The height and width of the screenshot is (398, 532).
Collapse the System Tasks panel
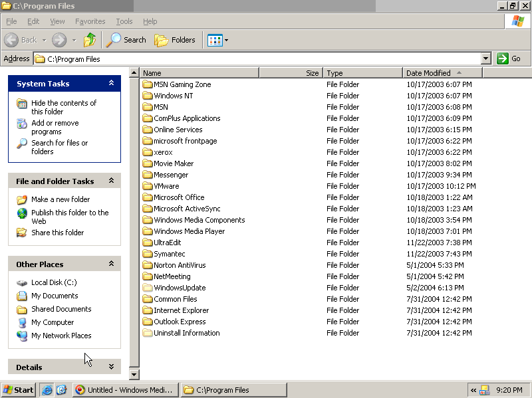111,83
